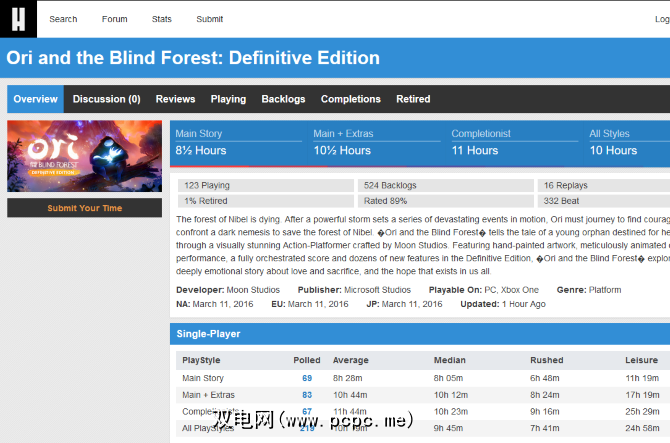The image size is (670, 443).
Task: Click the Submit Your Time button
Action: click(85, 208)
